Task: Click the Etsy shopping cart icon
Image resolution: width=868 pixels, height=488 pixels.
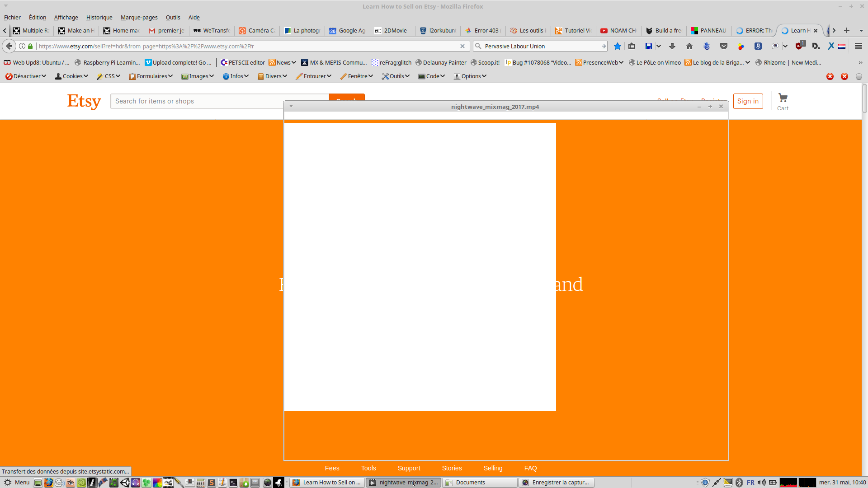Action: (783, 98)
